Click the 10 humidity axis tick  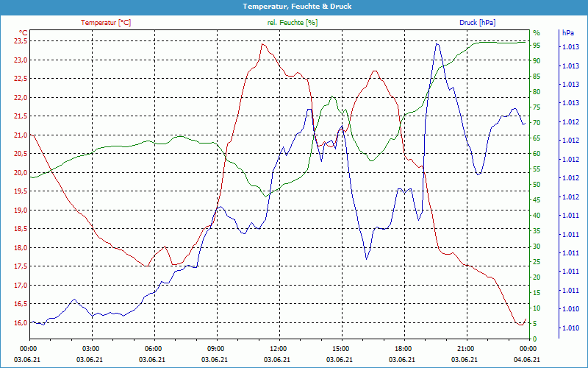click(537, 308)
